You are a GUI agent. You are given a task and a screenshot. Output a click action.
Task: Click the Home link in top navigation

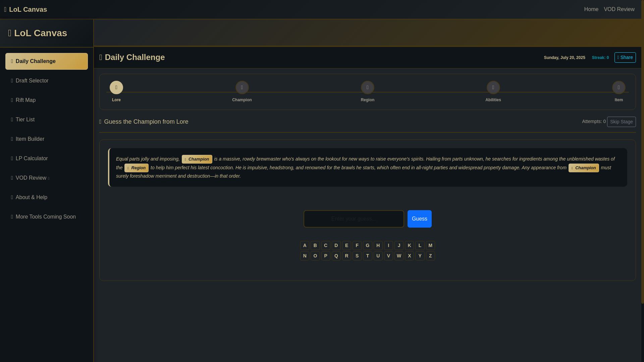591,9
